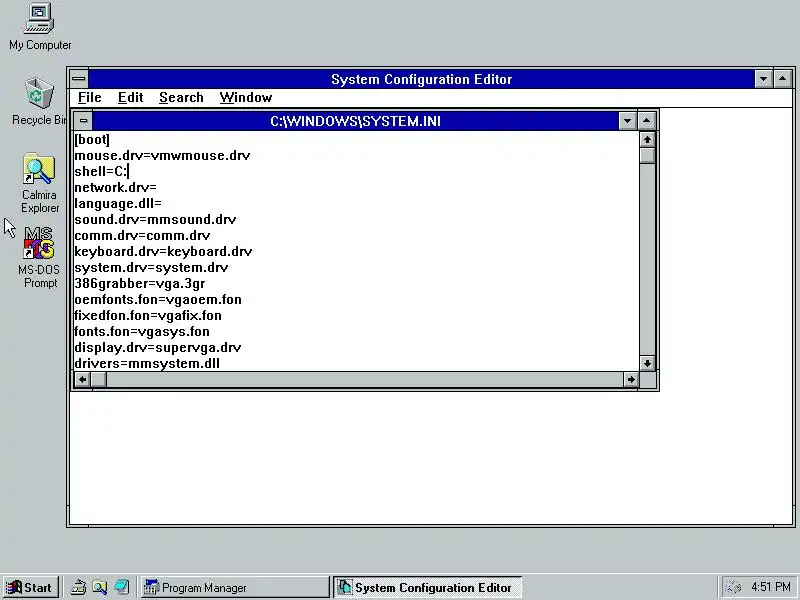This screenshot has width=800, height=600.
Task: Click the first quick launch icon beside Start
Action: (x=78, y=588)
